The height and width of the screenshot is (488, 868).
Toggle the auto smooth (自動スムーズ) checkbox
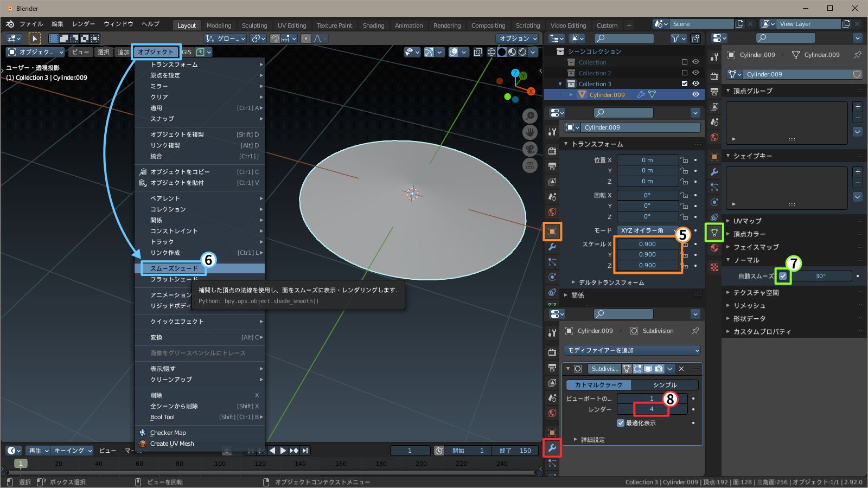[783, 276]
